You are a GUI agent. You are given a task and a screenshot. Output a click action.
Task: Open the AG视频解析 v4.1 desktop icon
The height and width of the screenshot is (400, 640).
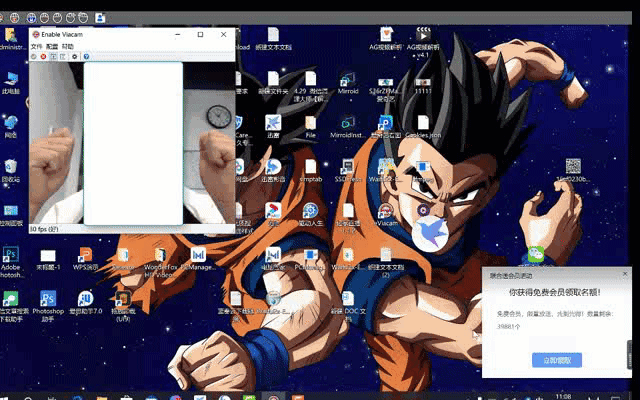(x=423, y=42)
